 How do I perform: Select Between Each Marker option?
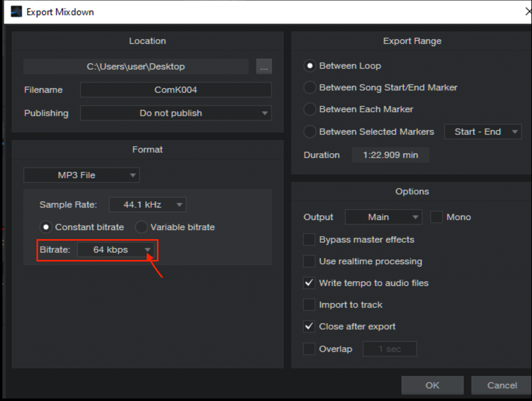click(x=309, y=109)
